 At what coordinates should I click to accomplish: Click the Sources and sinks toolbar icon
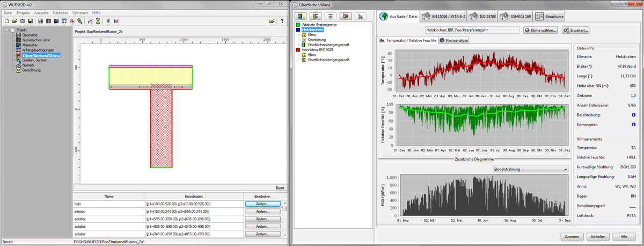79,21
